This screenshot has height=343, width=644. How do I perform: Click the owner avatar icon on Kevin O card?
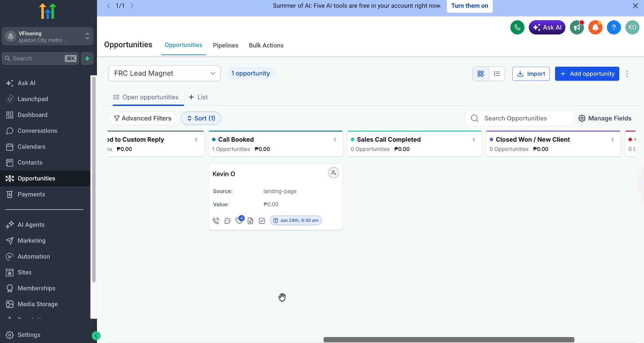(334, 173)
